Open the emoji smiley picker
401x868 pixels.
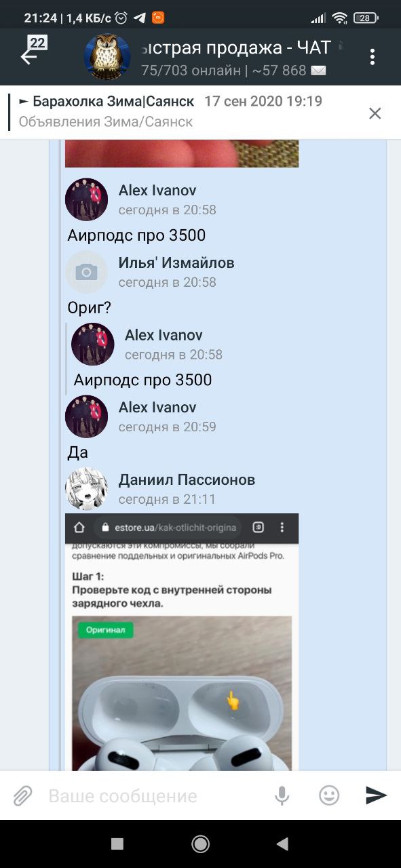coord(329,795)
